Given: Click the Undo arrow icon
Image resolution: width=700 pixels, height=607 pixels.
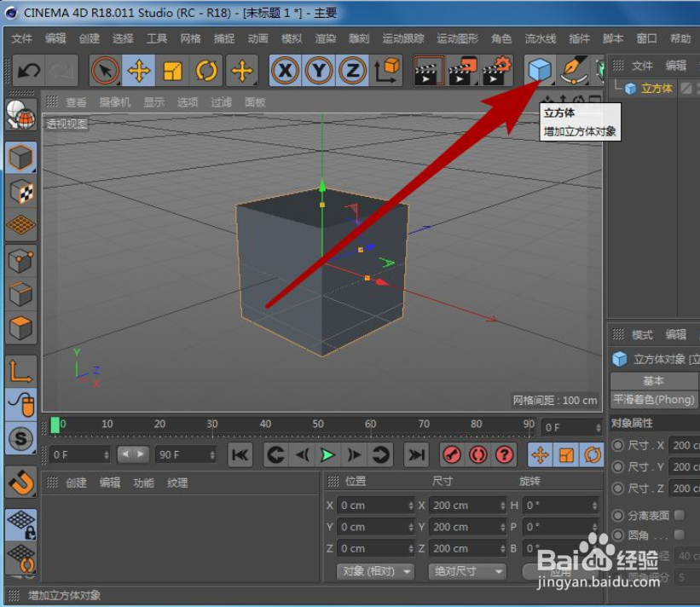Looking at the screenshot, I should (x=29, y=70).
